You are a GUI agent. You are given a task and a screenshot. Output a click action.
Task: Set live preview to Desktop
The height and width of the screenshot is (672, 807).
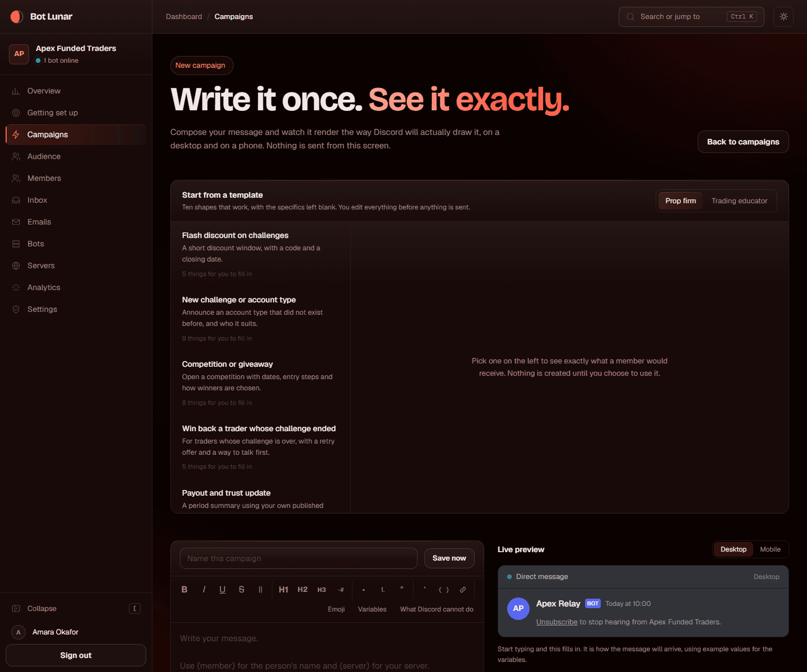(733, 549)
